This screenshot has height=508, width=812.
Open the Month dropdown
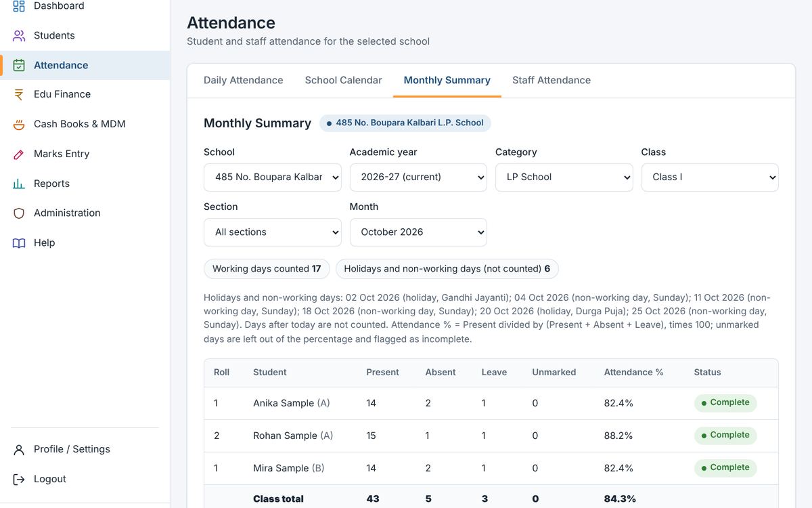coord(418,232)
